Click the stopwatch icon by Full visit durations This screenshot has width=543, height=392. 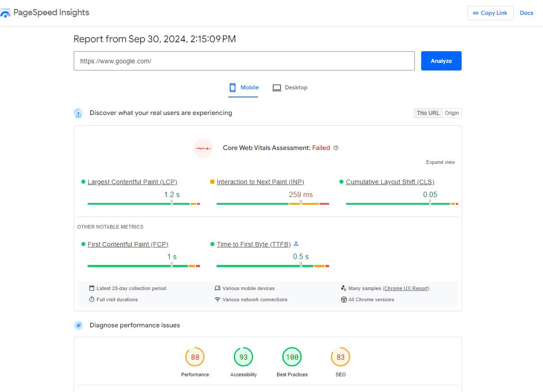92,300
